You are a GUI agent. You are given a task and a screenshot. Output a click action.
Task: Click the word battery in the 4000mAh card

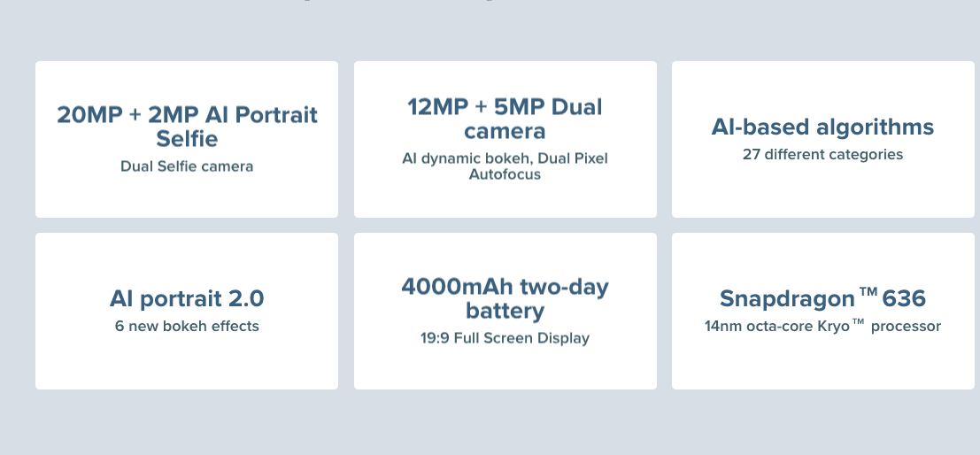[505, 311]
